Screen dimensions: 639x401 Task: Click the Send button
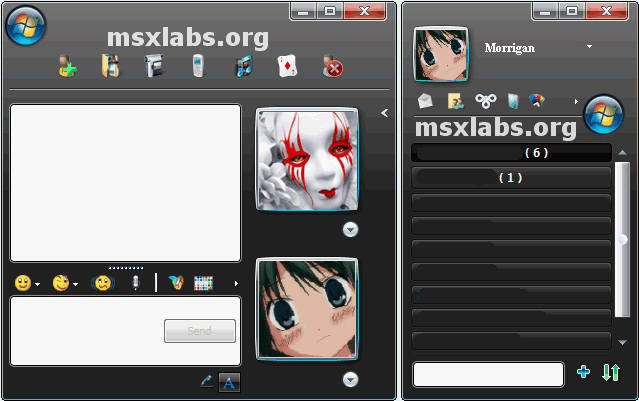[200, 331]
